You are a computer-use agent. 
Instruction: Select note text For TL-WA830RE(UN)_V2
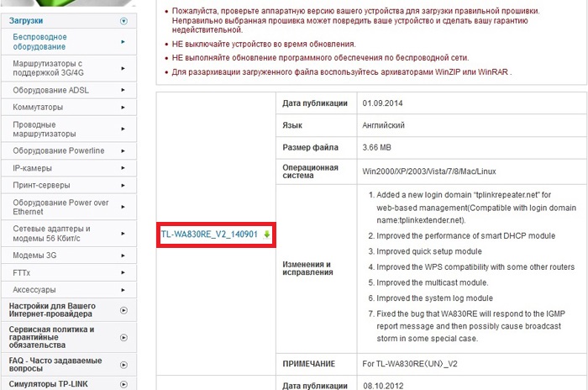[410, 364]
